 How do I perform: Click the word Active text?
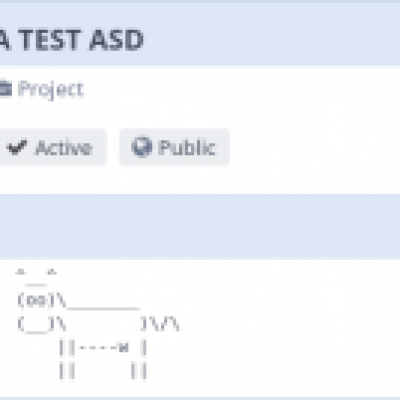pyautogui.click(x=64, y=147)
